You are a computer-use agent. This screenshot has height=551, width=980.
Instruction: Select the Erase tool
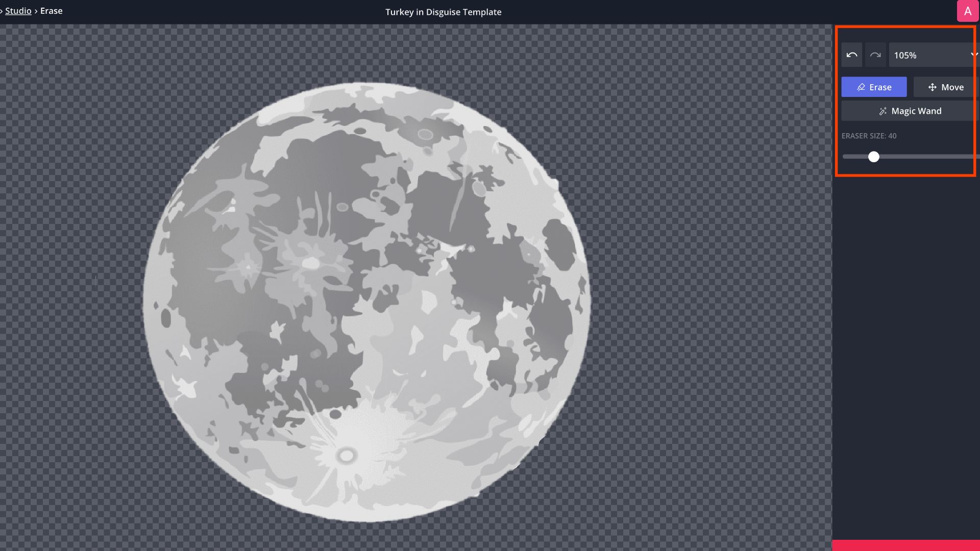tap(874, 87)
